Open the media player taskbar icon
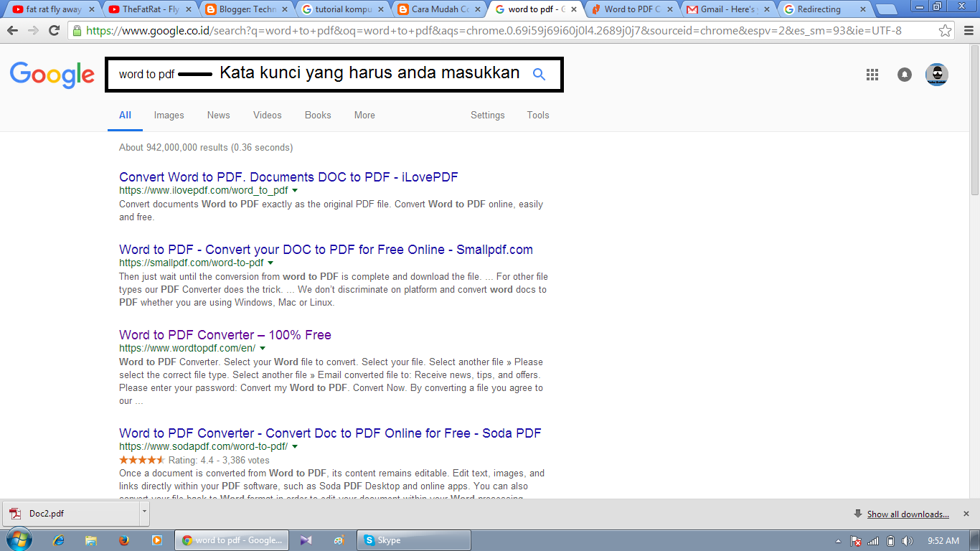 (x=156, y=540)
